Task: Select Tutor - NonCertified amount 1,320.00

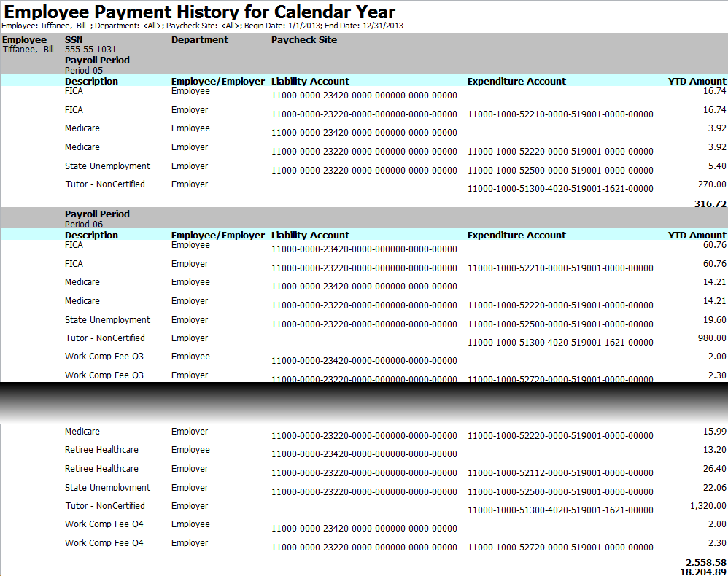Action: pos(708,506)
